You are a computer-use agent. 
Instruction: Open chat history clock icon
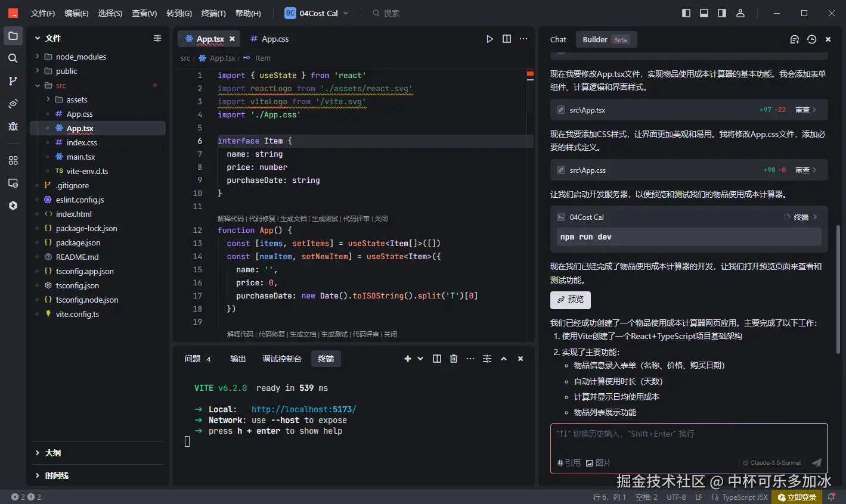[x=811, y=39]
